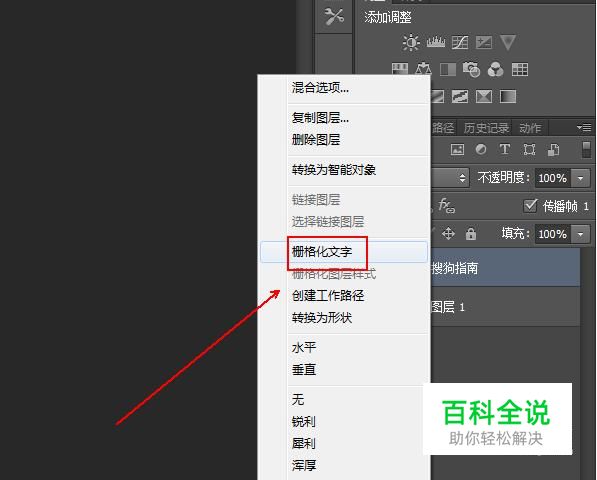
Task: Lock all with the padlock icon
Action: tap(471, 233)
